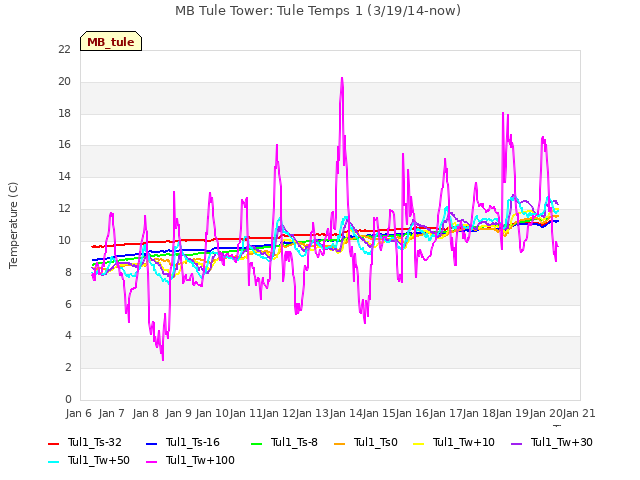Click the y-axis value 4

point(68,336)
